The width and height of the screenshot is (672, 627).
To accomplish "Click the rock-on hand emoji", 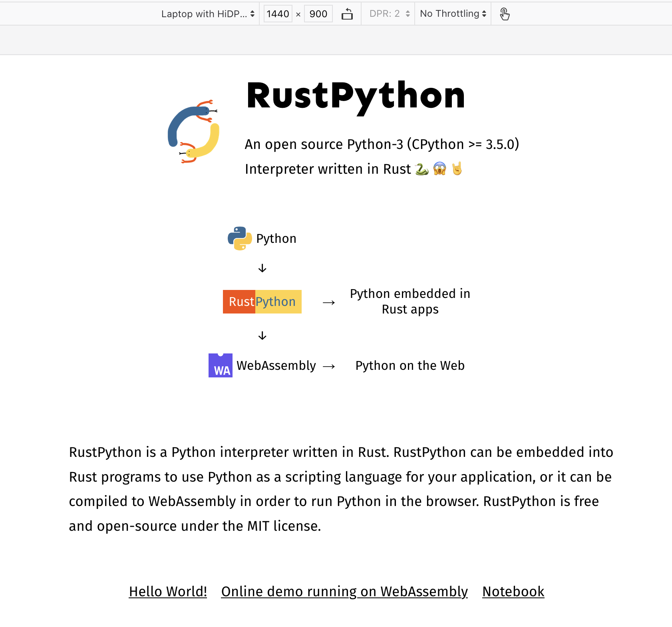I will point(457,169).
